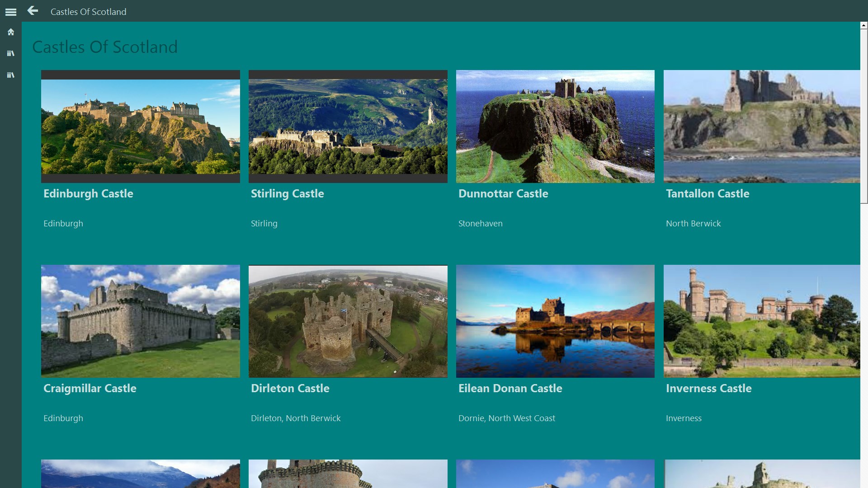The height and width of the screenshot is (488, 868).
Task: Click the Craigmillar Castle photo
Action: [x=141, y=321]
